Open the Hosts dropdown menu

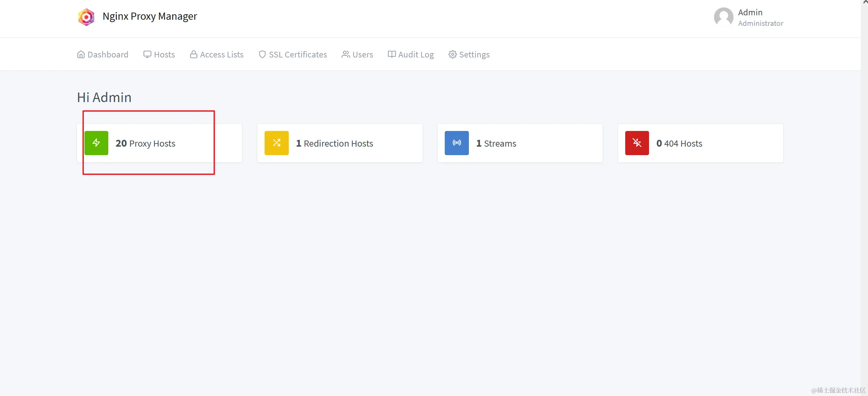(159, 54)
